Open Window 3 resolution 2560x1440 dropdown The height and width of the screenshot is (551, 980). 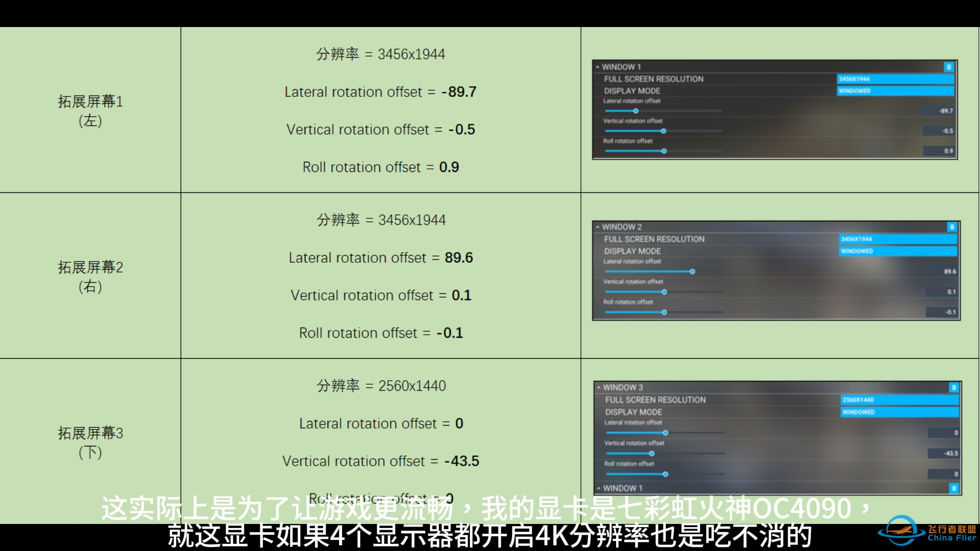tap(900, 400)
